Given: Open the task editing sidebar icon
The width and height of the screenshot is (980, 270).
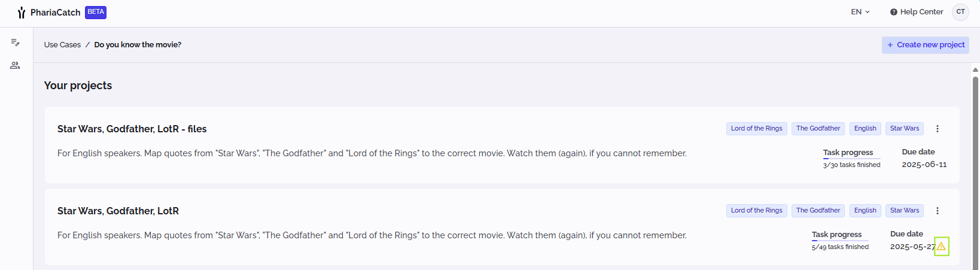Looking at the screenshot, I should [x=16, y=43].
